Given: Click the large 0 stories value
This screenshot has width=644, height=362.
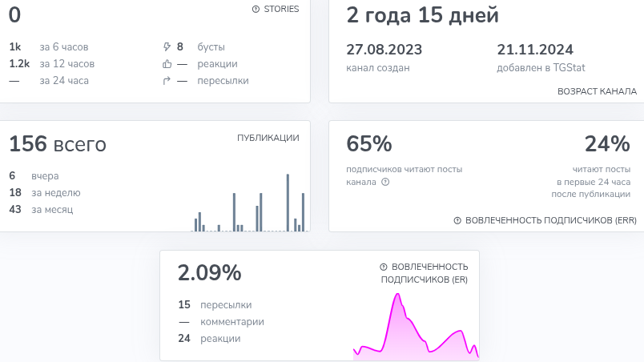Looking at the screenshot, I should point(14,15).
